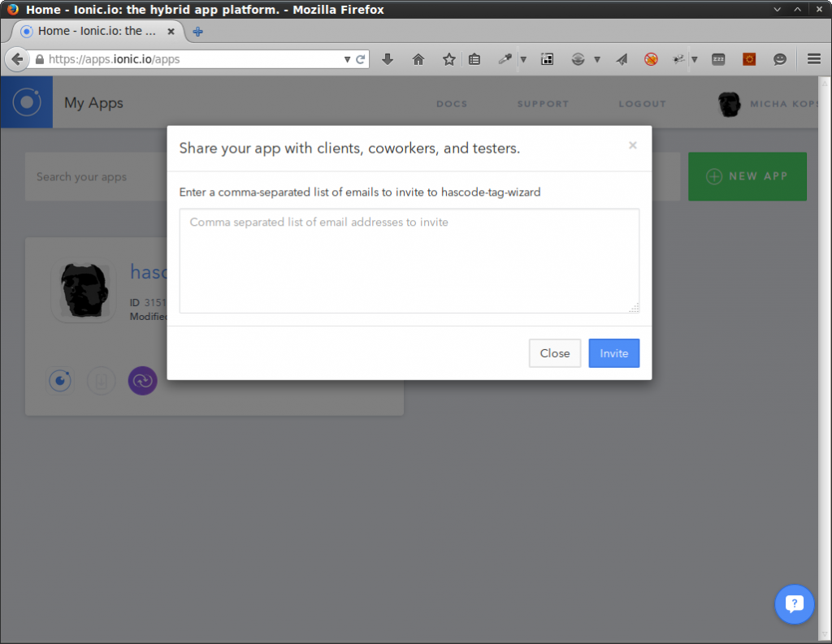Viewport: 832px width, 644px height.
Task: Reload the page with the refresh icon
Action: pyautogui.click(x=360, y=59)
